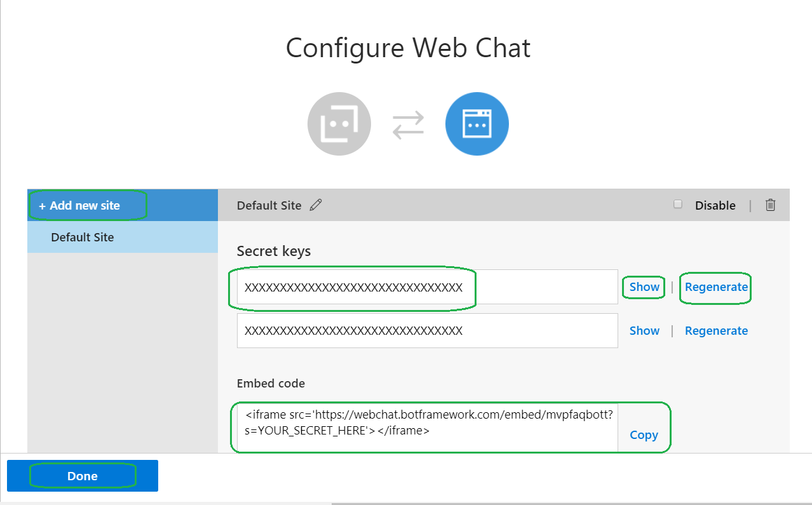Click the Secret keys label
The height and width of the screenshot is (505, 812).
274,251
